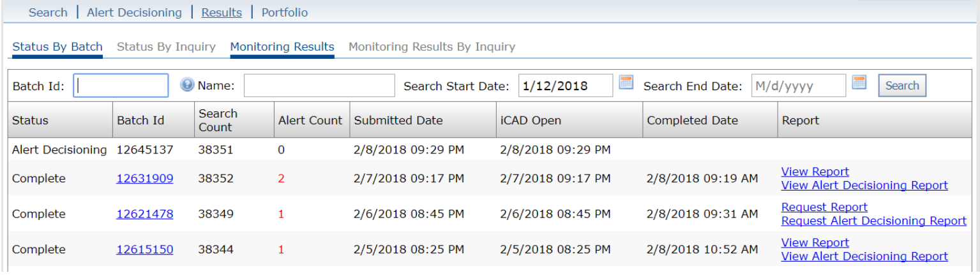Switch to Monitoring Results By Inquiry tab
The height and width of the screenshot is (275, 980).
point(432,47)
